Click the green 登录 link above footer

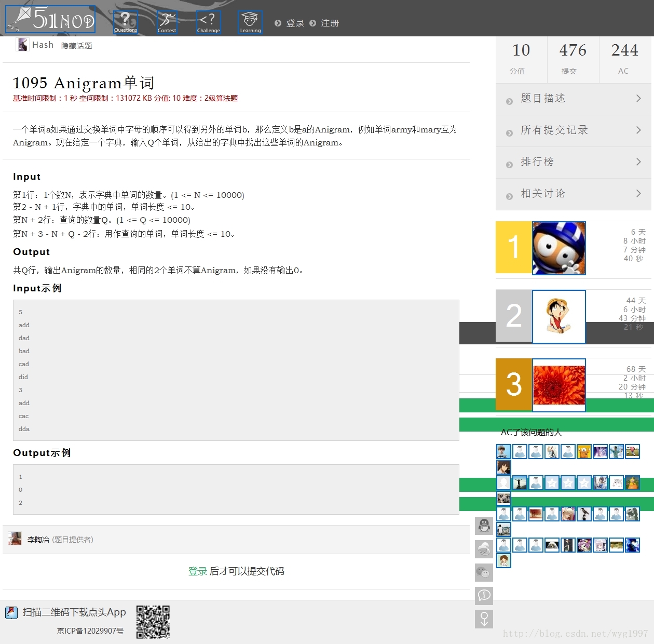click(197, 571)
